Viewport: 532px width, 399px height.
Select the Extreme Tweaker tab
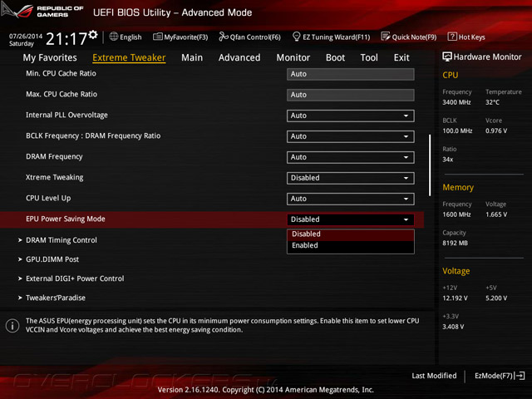click(129, 57)
